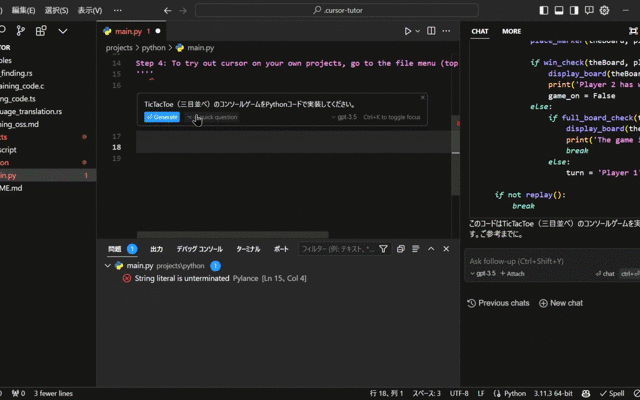This screenshot has height=400, width=640.
Task: Click the collapse all icon in problems panel
Action: pos(401,249)
